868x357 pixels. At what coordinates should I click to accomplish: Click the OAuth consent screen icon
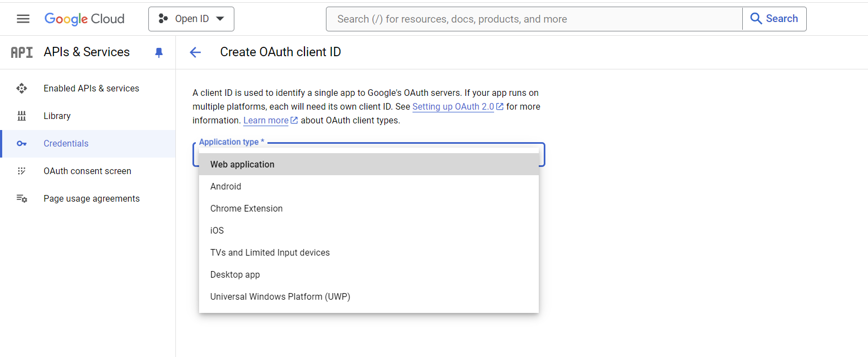coord(22,171)
